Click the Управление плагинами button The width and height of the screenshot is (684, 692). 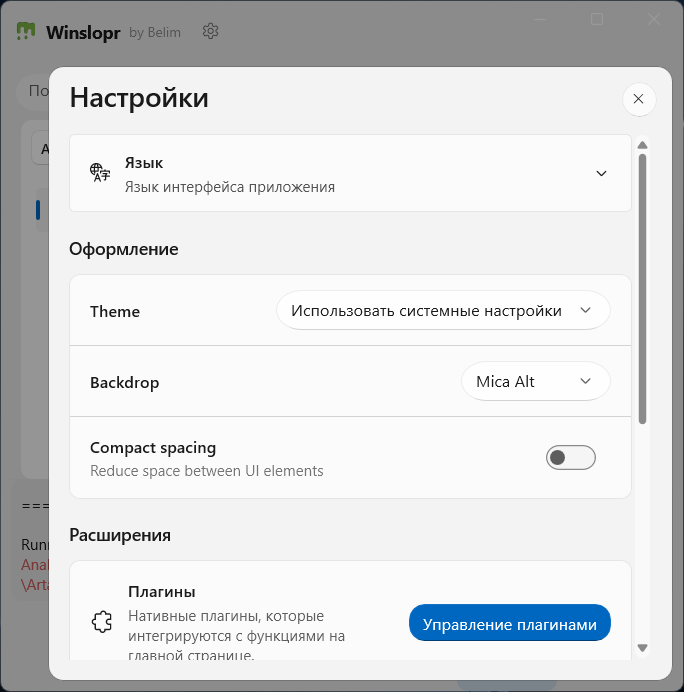(x=509, y=625)
